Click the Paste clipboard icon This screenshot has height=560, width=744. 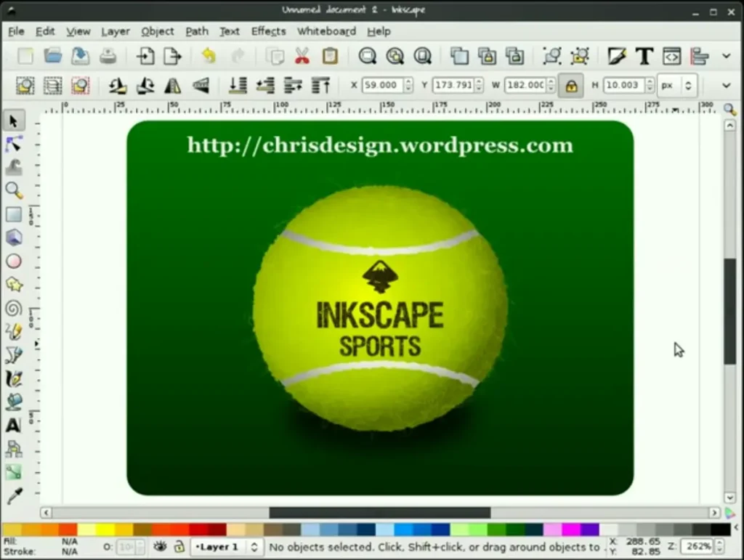pyautogui.click(x=331, y=56)
